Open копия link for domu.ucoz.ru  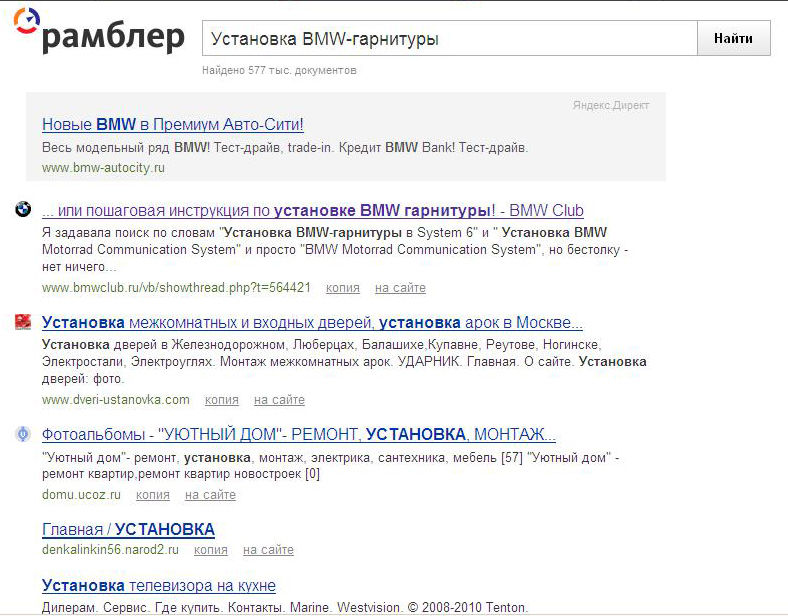[x=153, y=495]
